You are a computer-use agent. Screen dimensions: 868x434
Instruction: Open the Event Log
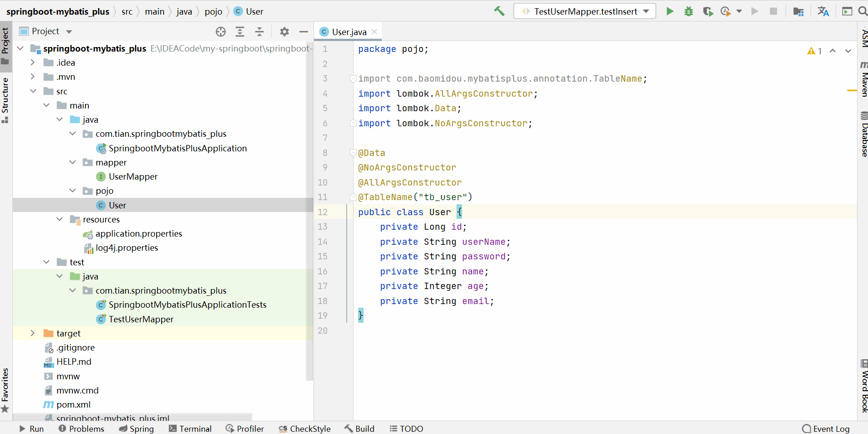coord(826,429)
